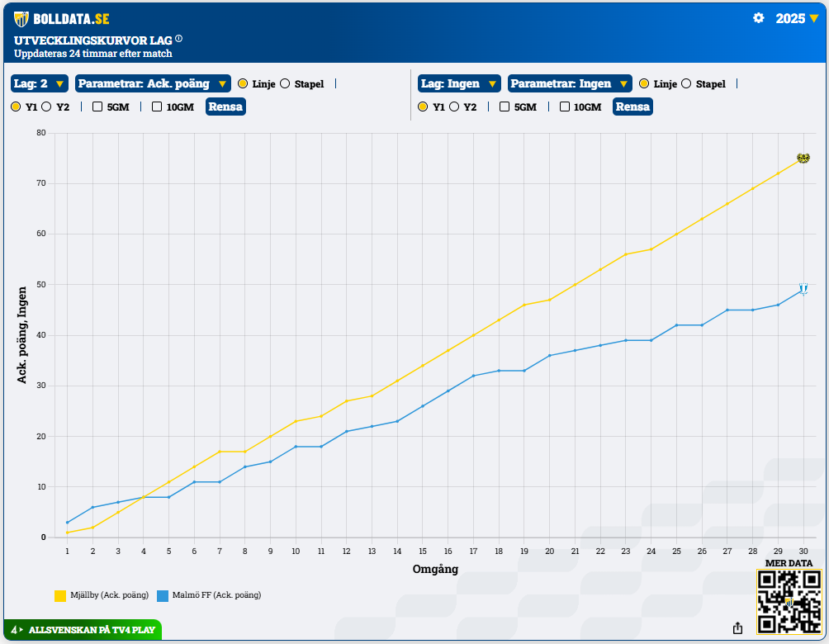This screenshot has height=644, width=829.
Task: Enable the left 5GM checkbox
Action: [x=97, y=107]
